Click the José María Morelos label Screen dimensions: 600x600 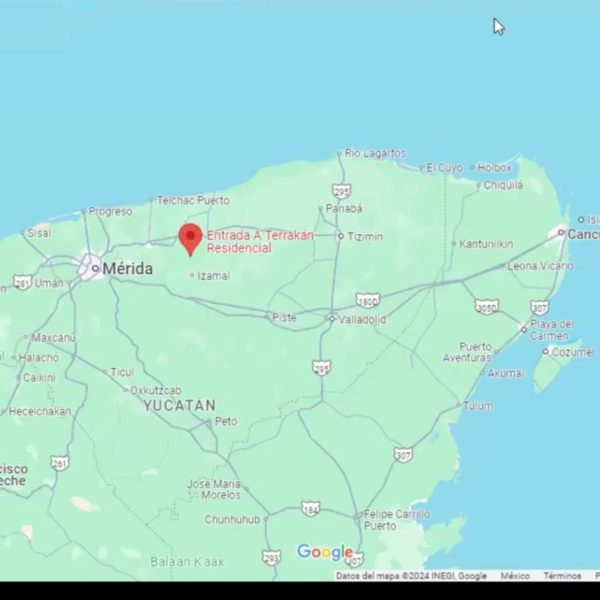tap(215, 489)
